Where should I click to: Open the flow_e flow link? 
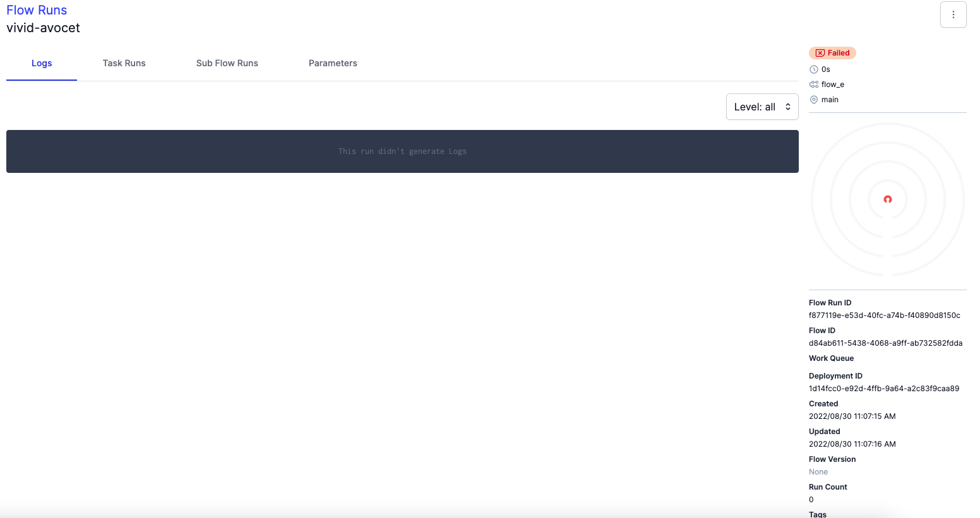click(834, 84)
